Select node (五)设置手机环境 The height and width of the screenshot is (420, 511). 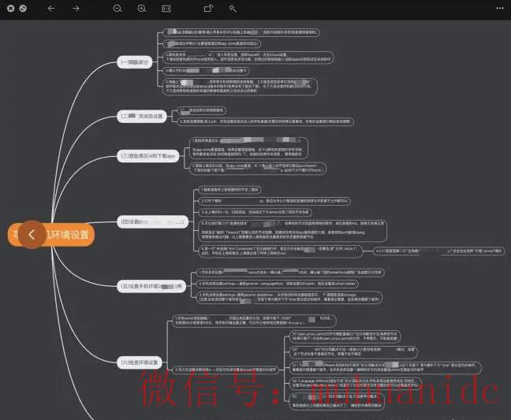point(151,286)
